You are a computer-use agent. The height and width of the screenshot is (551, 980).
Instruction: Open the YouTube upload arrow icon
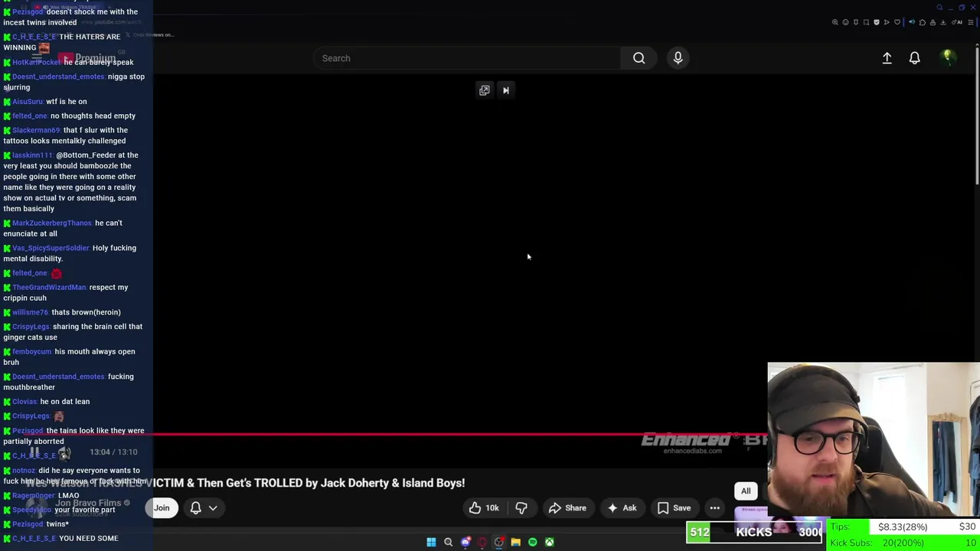tap(887, 58)
